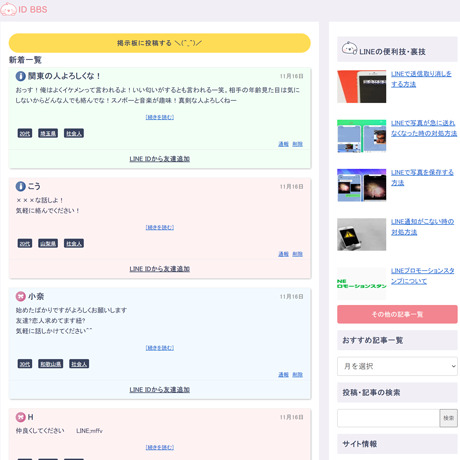Select 20代 tag in 小奈 post
Screen dimensions: 460x460
click(25, 364)
